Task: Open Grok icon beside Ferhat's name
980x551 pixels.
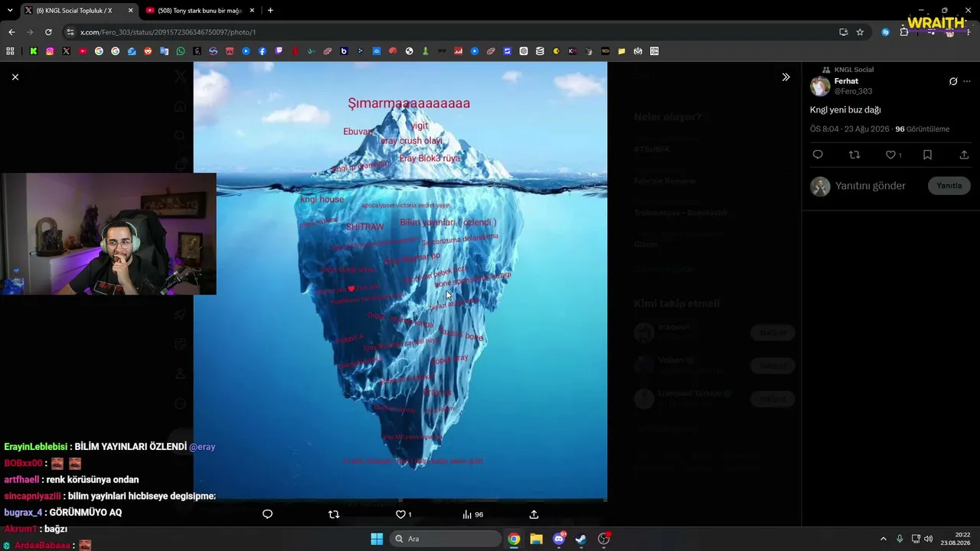Action: 953,81
